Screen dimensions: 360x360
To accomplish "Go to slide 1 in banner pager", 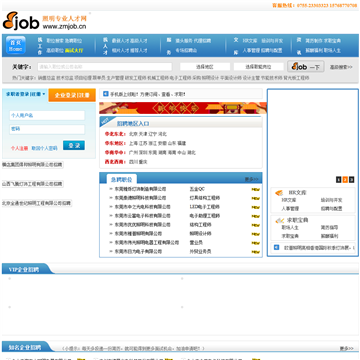I will (339, 180).
